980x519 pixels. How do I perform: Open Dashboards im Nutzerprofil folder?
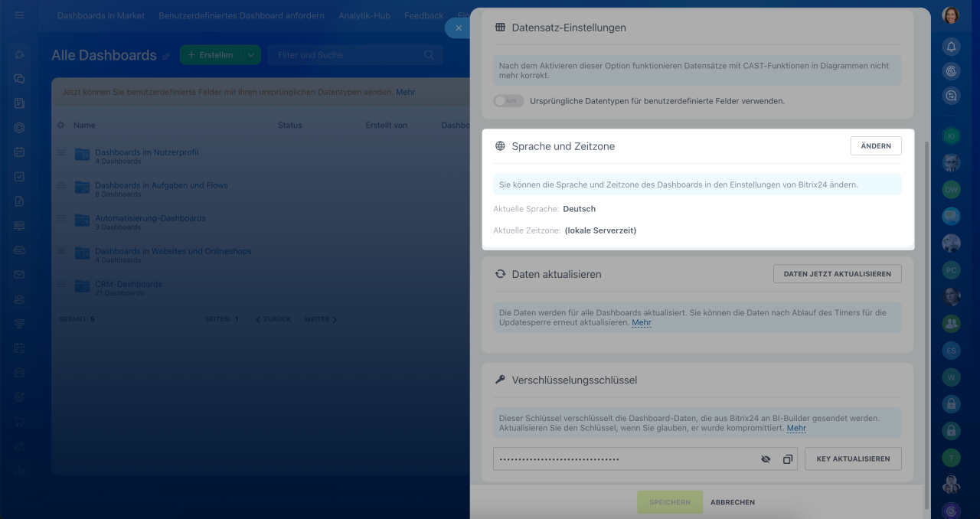(146, 152)
